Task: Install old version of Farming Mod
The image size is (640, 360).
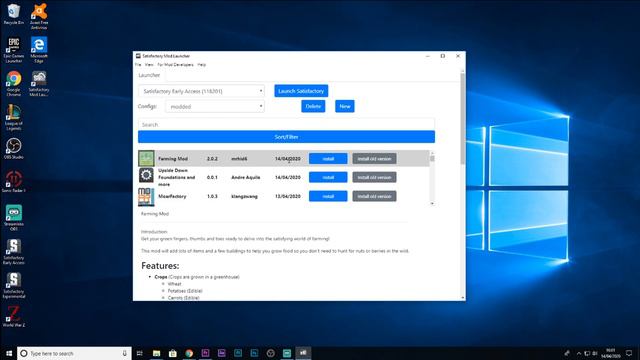Action: 374,158
